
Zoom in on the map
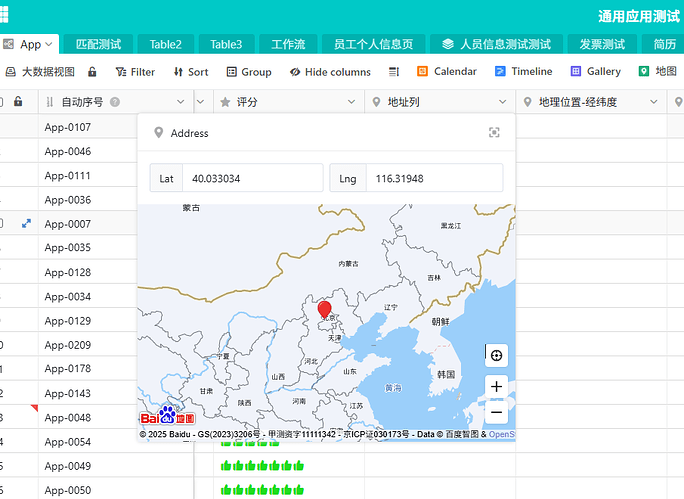[x=497, y=387]
